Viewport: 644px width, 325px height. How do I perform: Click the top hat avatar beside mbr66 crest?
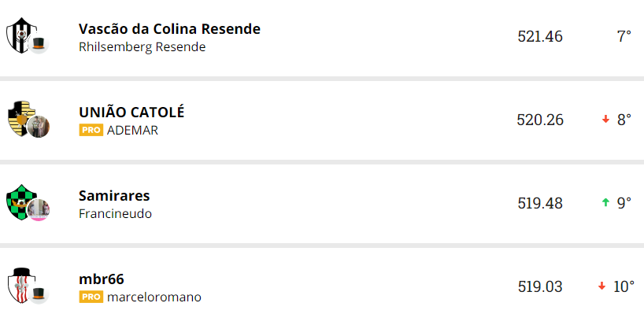tap(39, 294)
